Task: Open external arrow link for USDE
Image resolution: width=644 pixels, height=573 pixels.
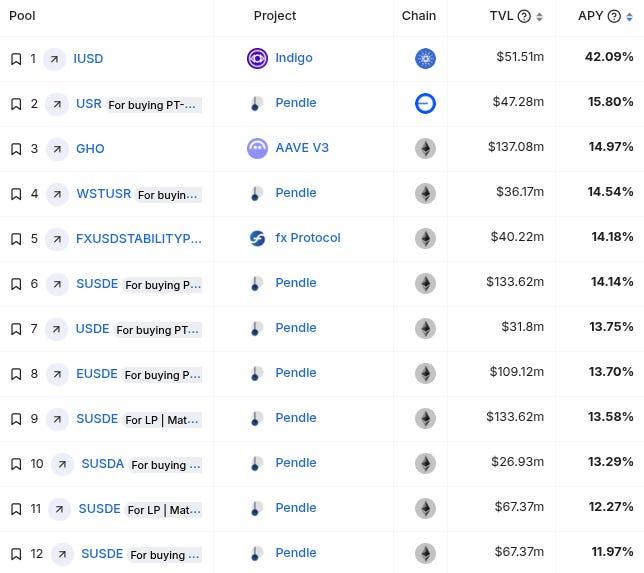Action: point(57,329)
